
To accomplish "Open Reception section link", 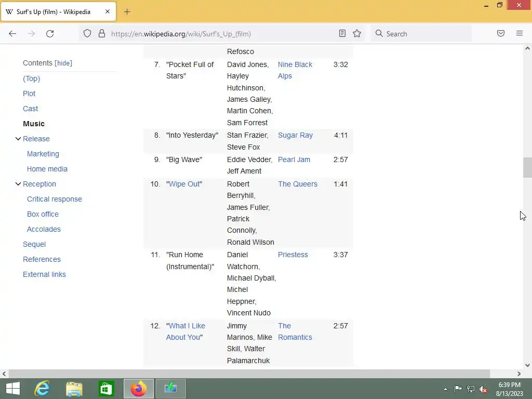I will [39, 184].
